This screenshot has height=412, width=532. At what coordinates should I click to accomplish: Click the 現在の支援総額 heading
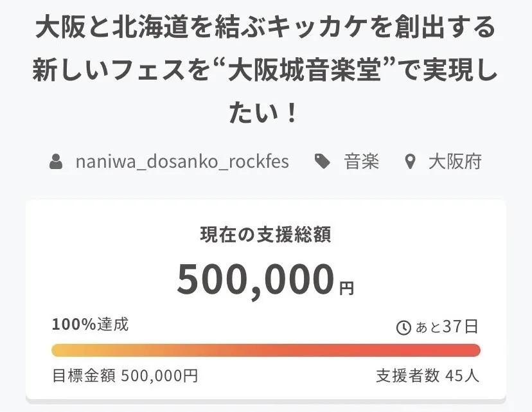point(265,236)
